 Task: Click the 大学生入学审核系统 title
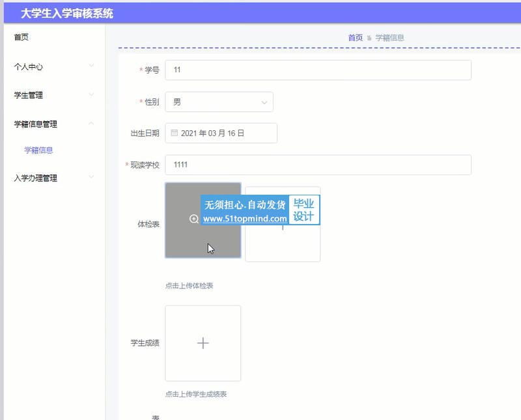click(x=67, y=13)
